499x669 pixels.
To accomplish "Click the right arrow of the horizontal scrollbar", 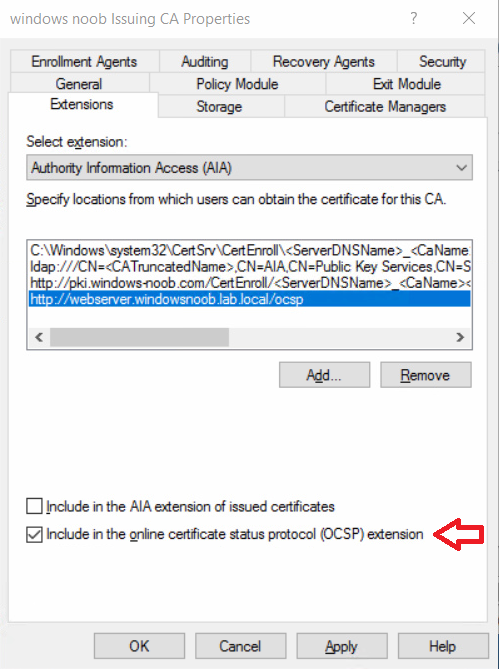I will [460, 337].
